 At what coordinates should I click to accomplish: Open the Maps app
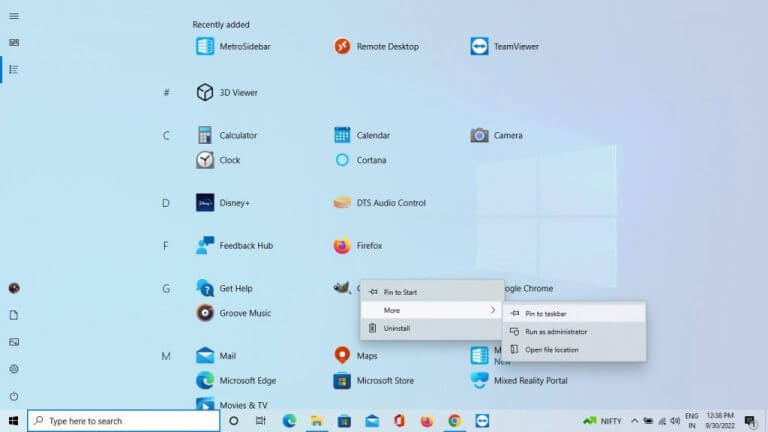click(x=355, y=356)
